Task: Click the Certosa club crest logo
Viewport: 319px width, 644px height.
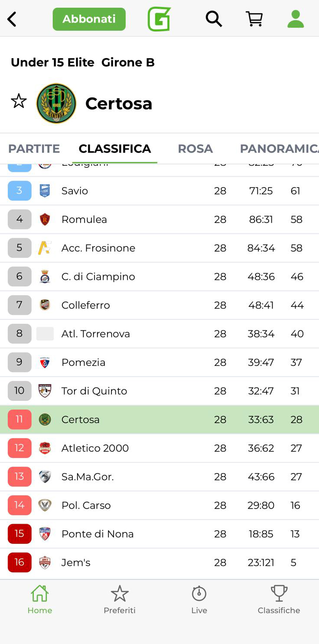Action: click(56, 103)
